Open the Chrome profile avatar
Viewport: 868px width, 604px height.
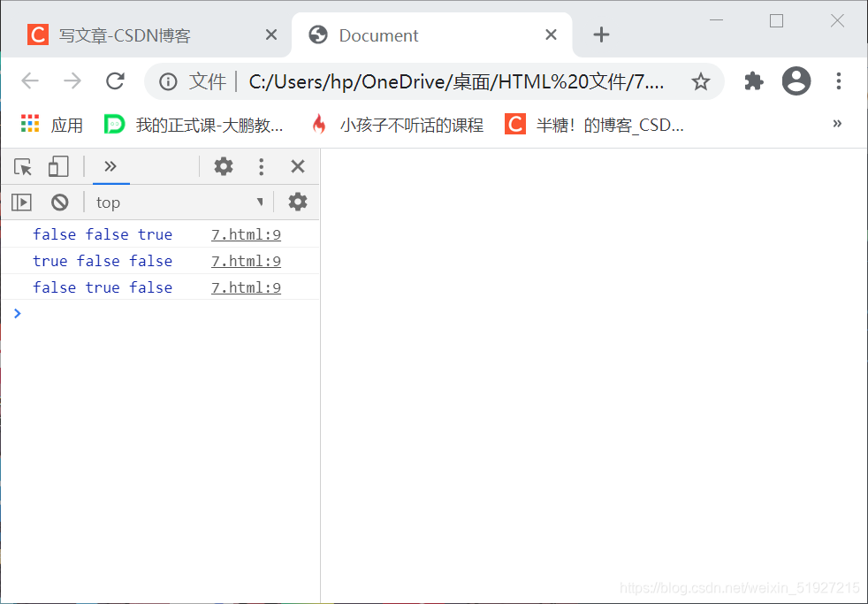coord(796,80)
